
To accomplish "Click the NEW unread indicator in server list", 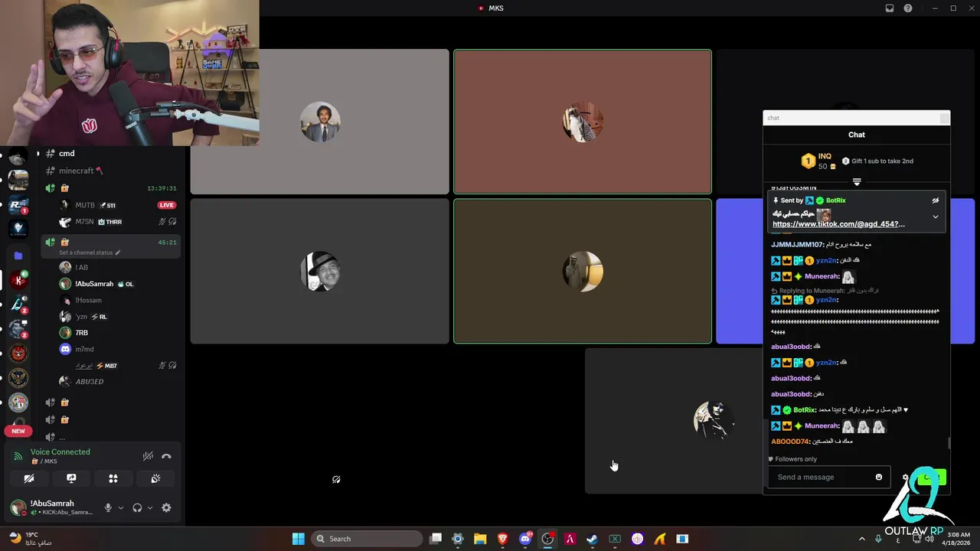I will (x=18, y=431).
